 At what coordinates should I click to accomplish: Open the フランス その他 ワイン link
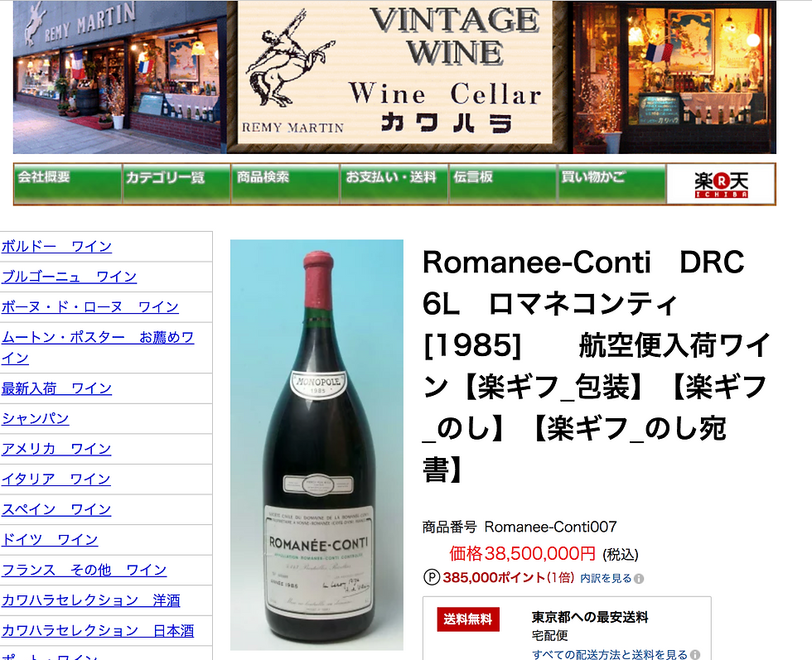pyautogui.click(x=84, y=570)
